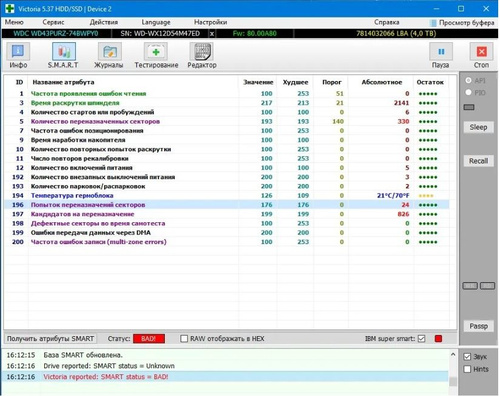Viewport: 500px width, 396px height.
Task: Click the Victoria green cross title icon
Action: (x=9, y=8)
